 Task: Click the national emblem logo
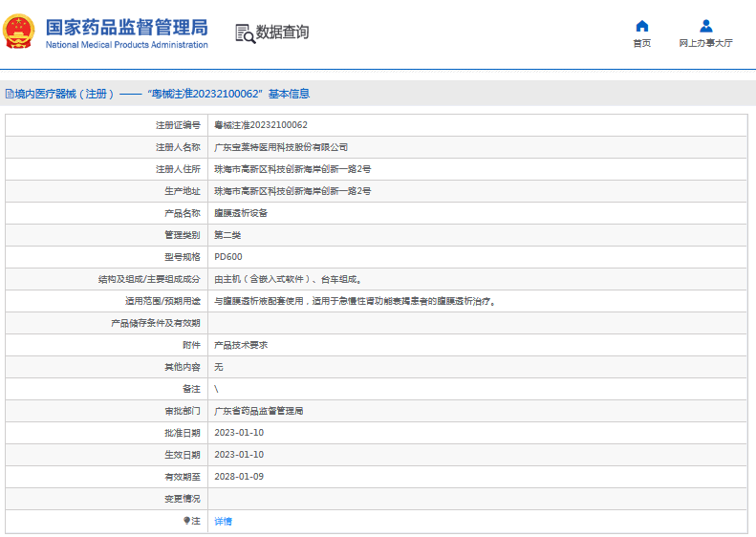pyautogui.click(x=19, y=32)
